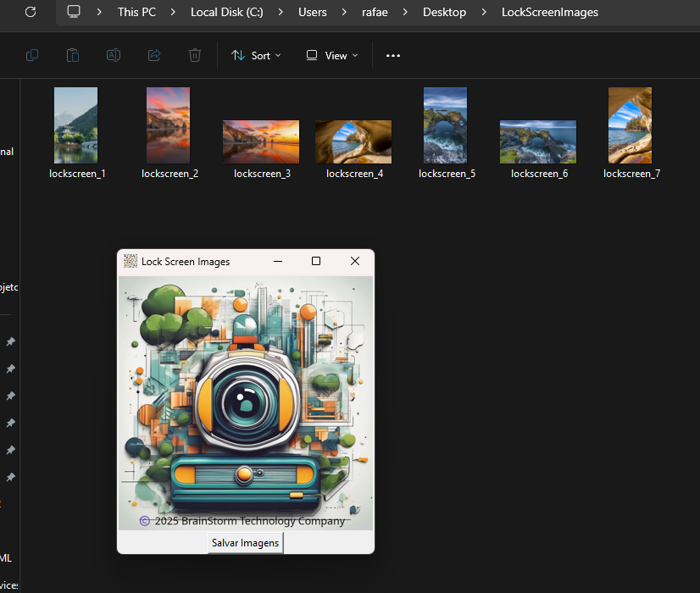Go to Local Disk (C:) in the breadcrumb
Viewport: 700px width, 593px height.
click(227, 12)
